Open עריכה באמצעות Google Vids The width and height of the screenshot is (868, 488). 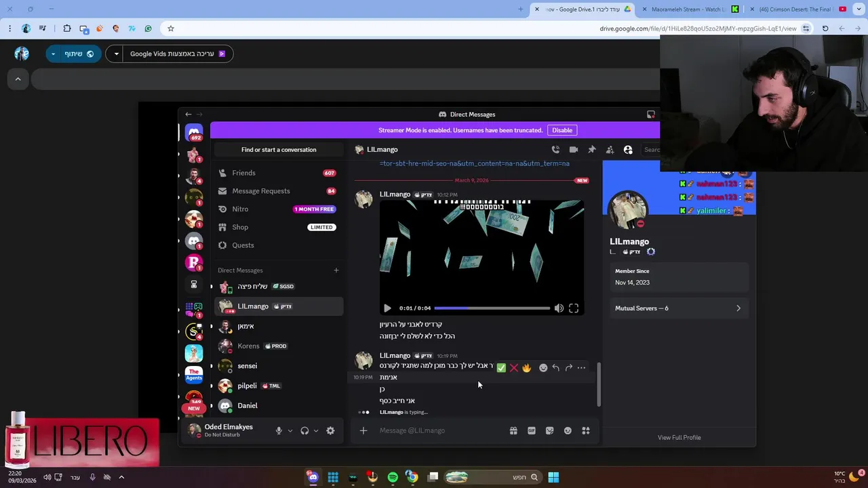[177, 54]
